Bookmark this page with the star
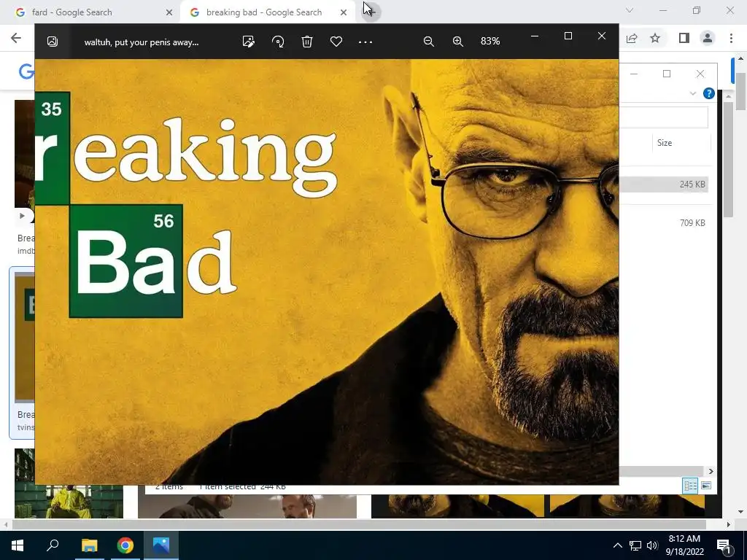Screen dimensions: 747x560 pyautogui.click(x=655, y=38)
